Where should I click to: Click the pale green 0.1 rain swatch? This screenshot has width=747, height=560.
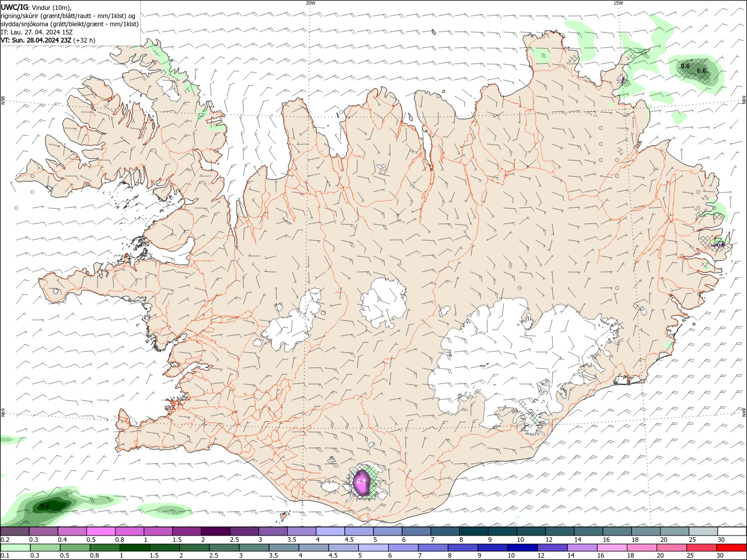click(x=15, y=548)
